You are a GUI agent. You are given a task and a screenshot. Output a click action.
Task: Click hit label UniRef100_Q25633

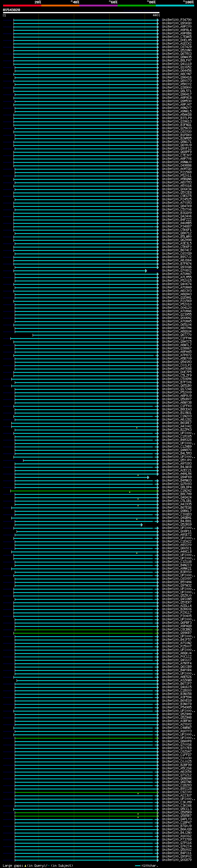tap(177, 128)
